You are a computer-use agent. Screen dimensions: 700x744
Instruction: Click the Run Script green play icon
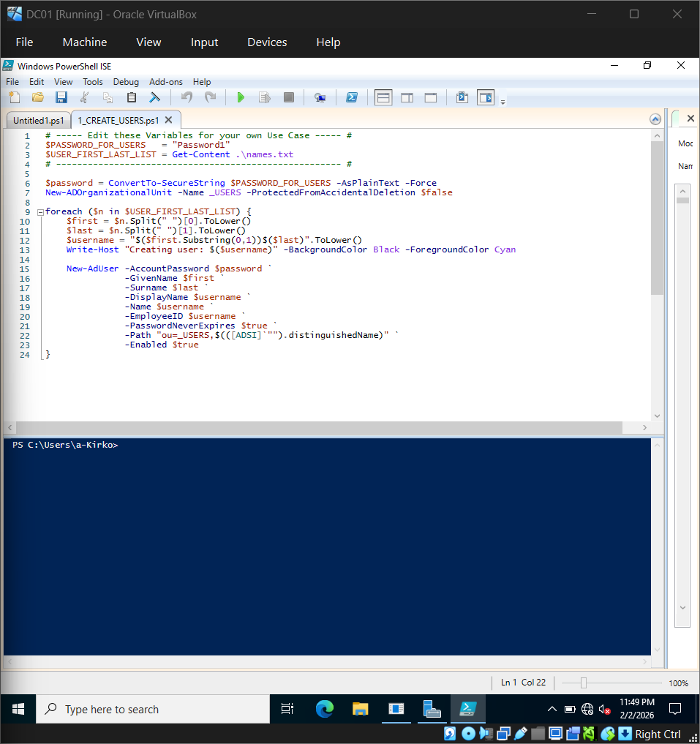point(241,97)
